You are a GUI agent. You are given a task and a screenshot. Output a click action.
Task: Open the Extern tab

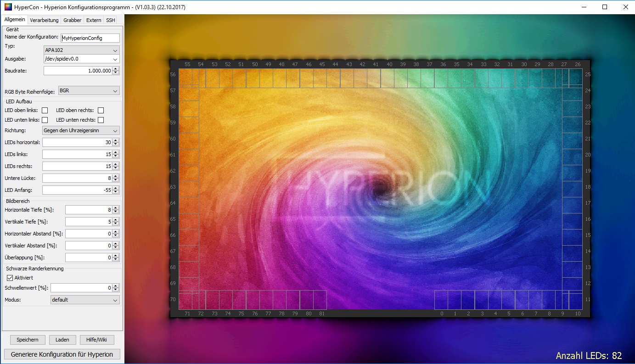(x=94, y=20)
